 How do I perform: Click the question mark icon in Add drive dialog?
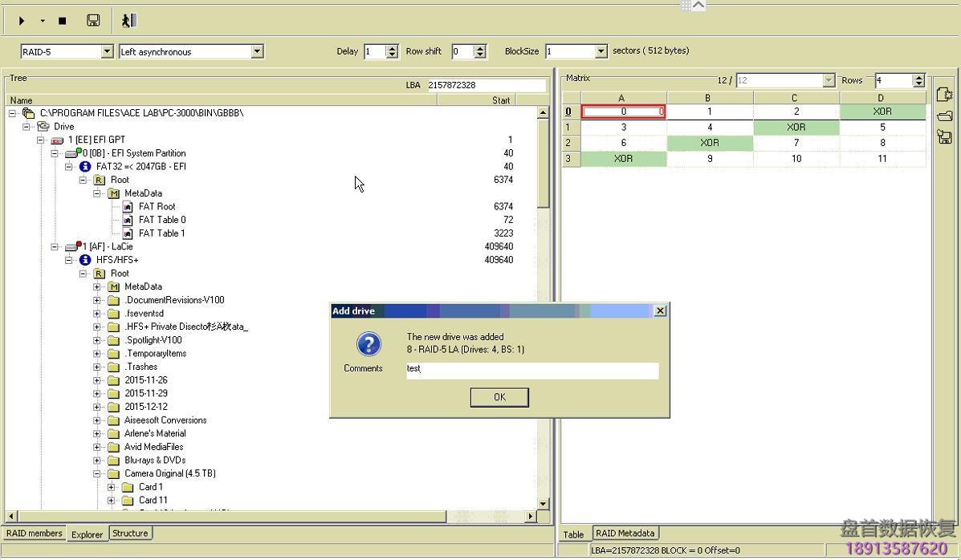[369, 344]
